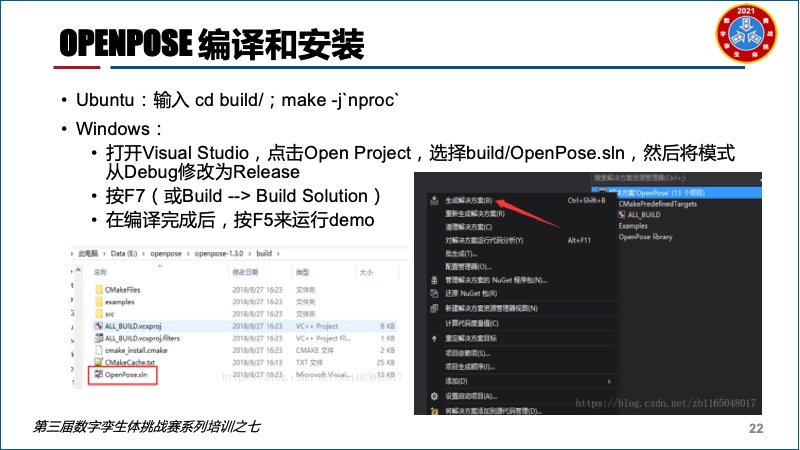This screenshot has width=800, height=450.
Task: Choose 生成解决方案(B) from the context menu
Action: pyautogui.click(x=468, y=201)
